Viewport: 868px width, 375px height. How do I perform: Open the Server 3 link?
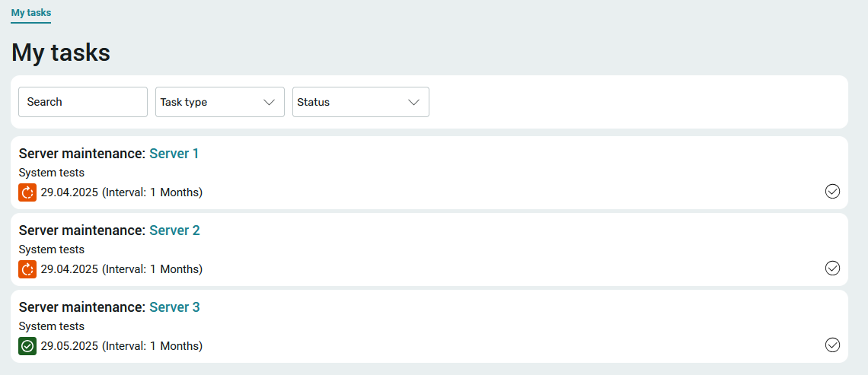pos(174,307)
